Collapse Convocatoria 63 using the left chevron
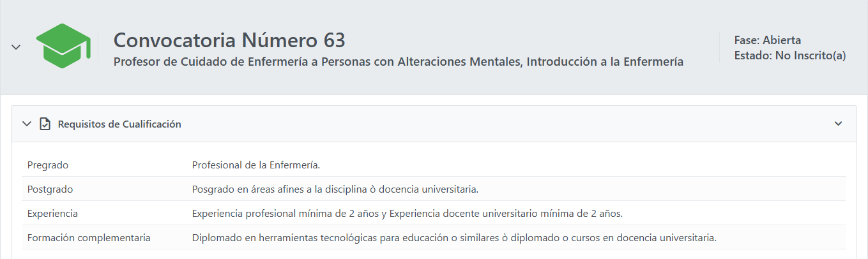The height and width of the screenshot is (259, 868). [17, 47]
